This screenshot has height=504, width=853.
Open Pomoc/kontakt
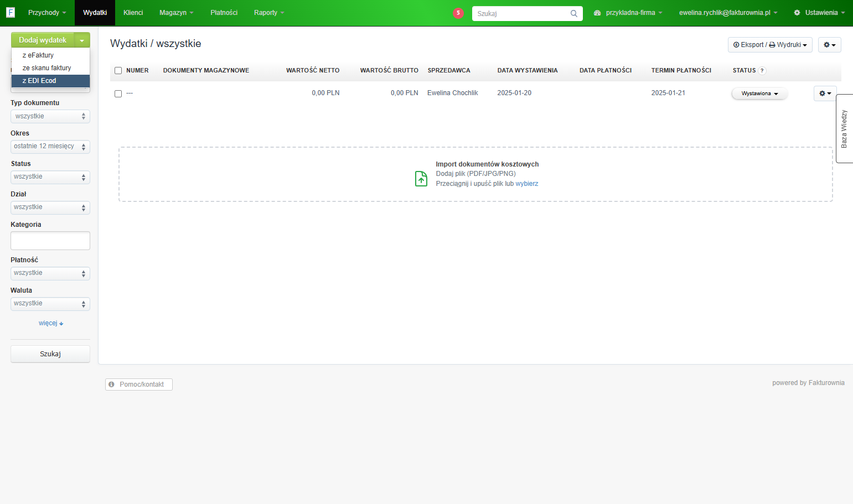click(139, 385)
